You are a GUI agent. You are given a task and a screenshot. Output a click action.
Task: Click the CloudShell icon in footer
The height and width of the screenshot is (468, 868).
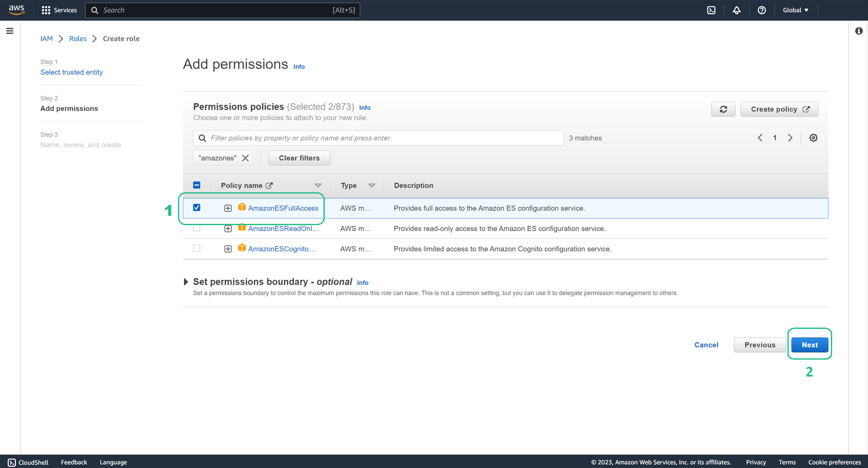pyautogui.click(x=12, y=462)
